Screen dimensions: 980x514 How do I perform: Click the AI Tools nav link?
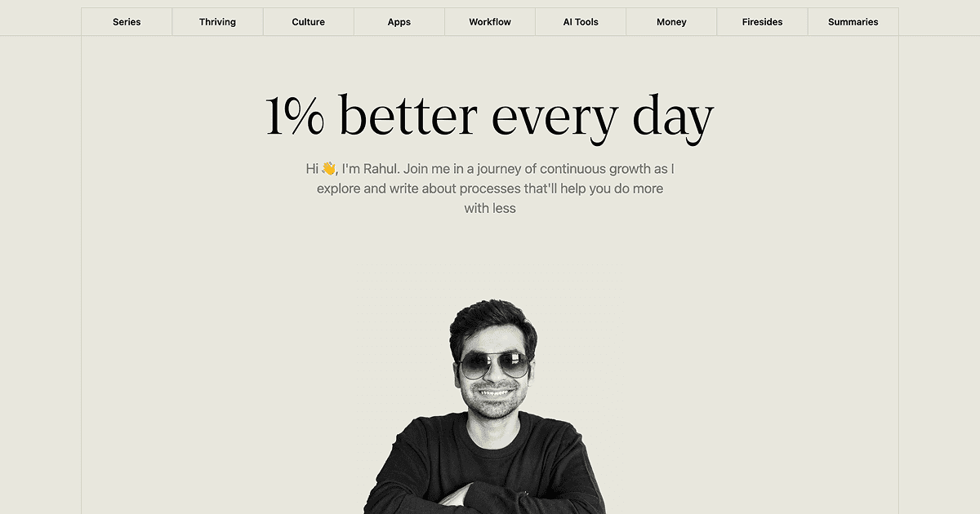click(581, 22)
